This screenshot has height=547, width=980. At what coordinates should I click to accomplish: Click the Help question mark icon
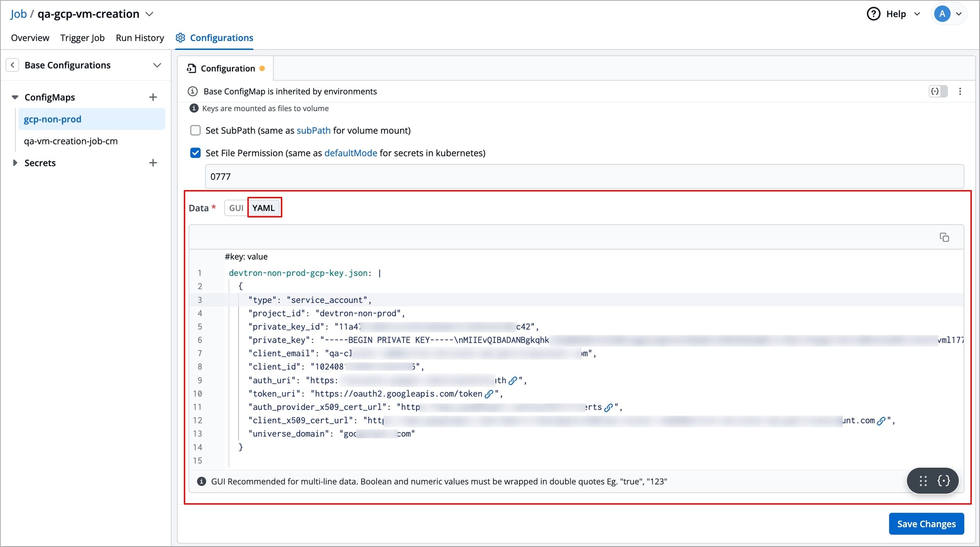(x=873, y=14)
